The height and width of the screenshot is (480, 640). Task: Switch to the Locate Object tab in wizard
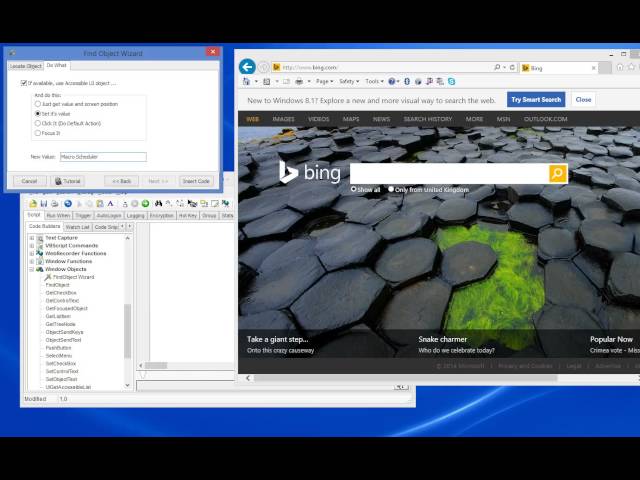coord(26,66)
